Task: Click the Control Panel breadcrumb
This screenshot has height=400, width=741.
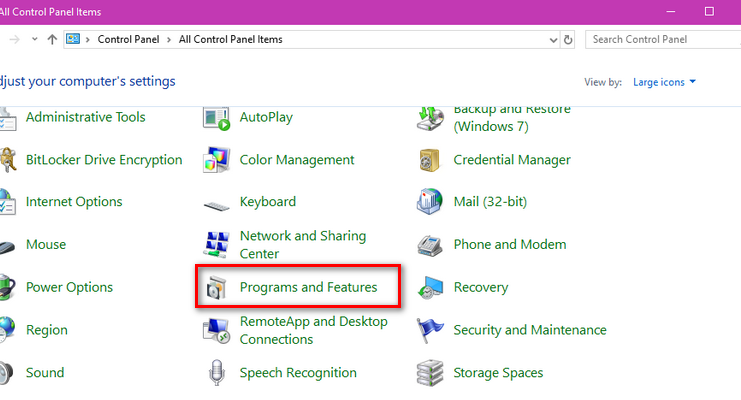Action: pos(128,39)
